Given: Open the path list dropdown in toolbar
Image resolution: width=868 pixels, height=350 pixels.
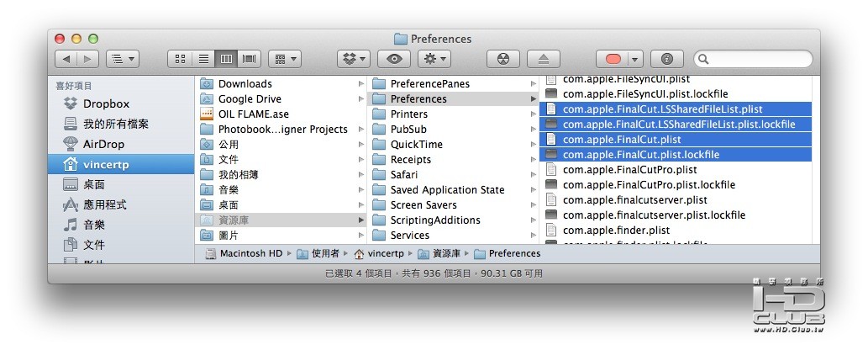Looking at the screenshot, I should click(x=123, y=59).
